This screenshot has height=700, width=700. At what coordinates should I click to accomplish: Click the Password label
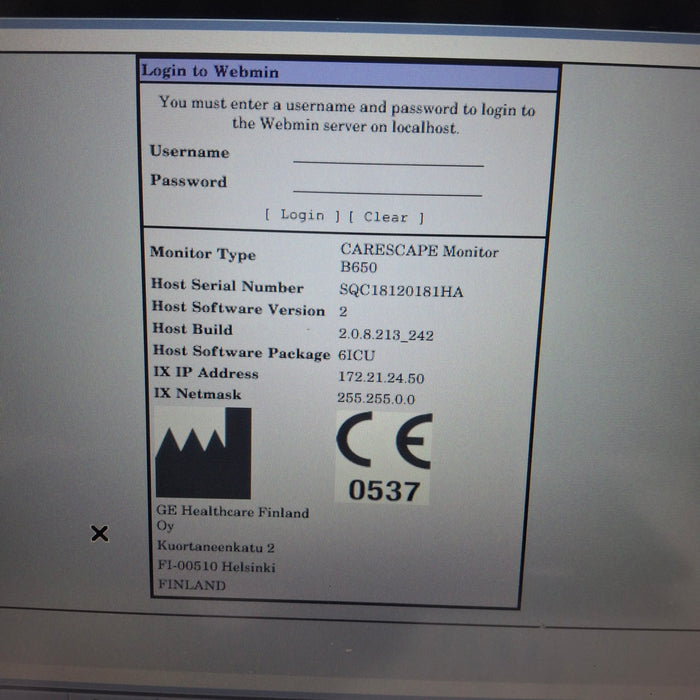(188, 181)
